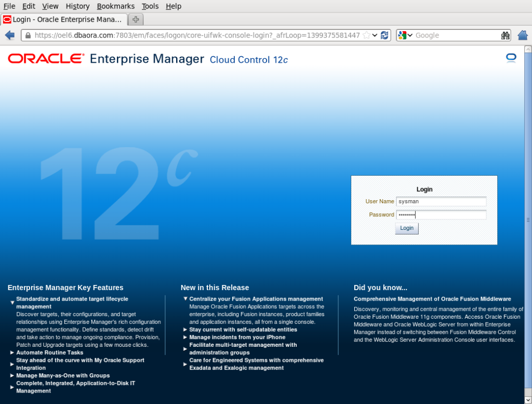The height and width of the screenshot is (404, 532).
Task: Select the Login - Oracle Enterprise Manager tab
Action: 64,20
